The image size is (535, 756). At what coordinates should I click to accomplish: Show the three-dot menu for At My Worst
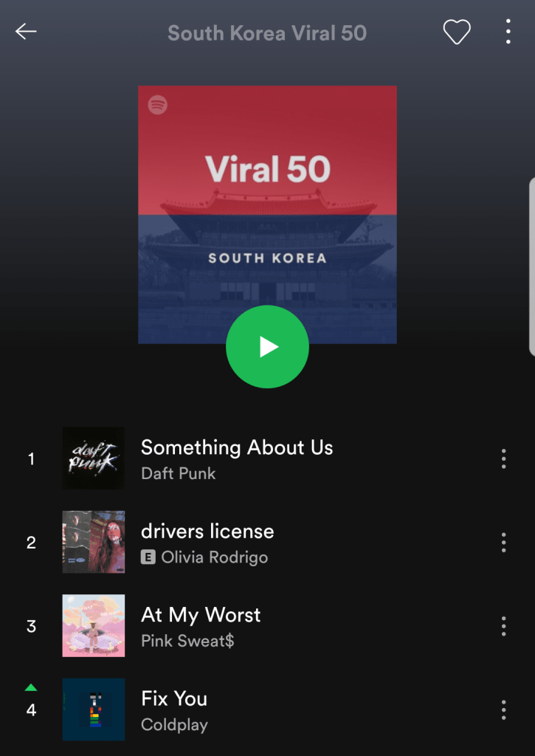coord(504,626)
